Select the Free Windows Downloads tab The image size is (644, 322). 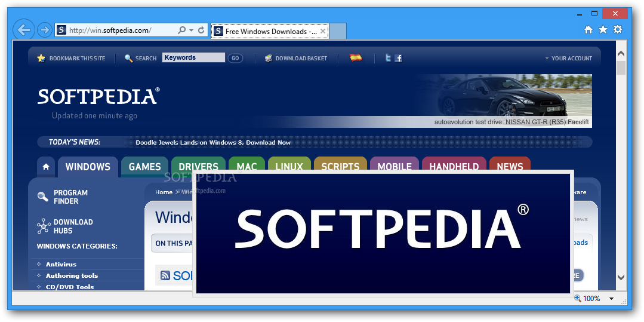270,31
